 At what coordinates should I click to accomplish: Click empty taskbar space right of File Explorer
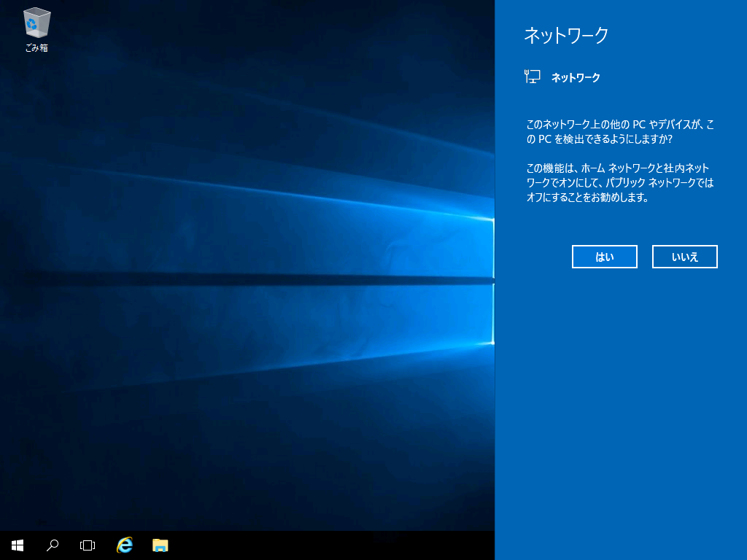click(x=328, y=545)
